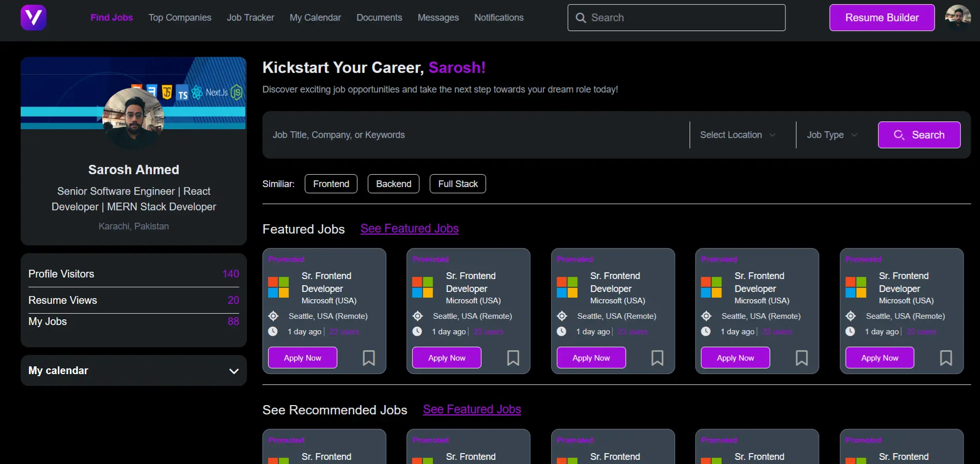Open See Featured Jobs link beside Recommended Jobs

tap(472, 409)
